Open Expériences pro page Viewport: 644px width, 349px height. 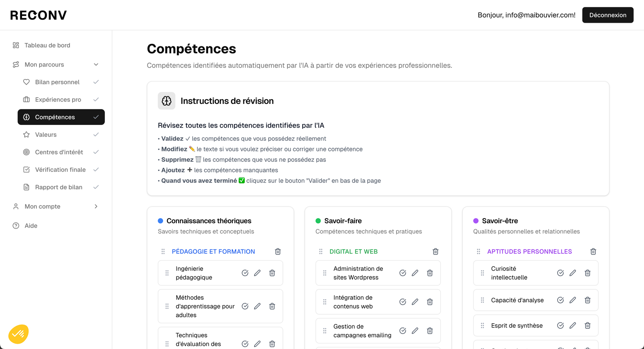pos(61,100)
